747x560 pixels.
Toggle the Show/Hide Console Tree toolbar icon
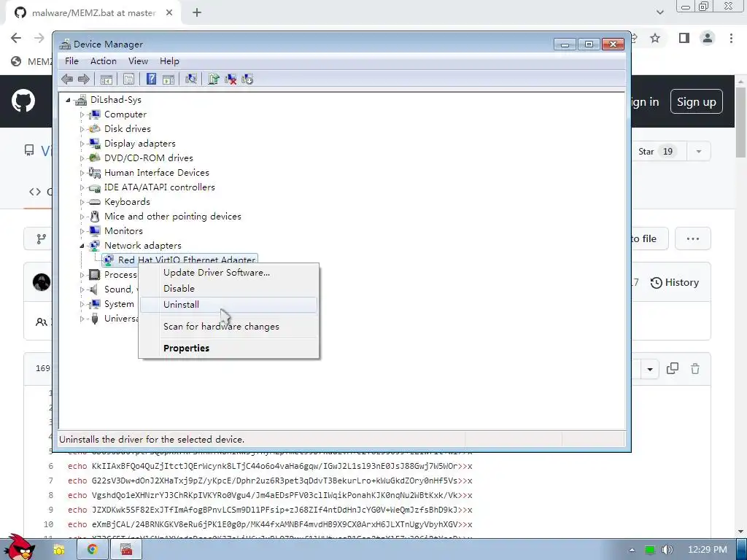[x=107, y=79]
